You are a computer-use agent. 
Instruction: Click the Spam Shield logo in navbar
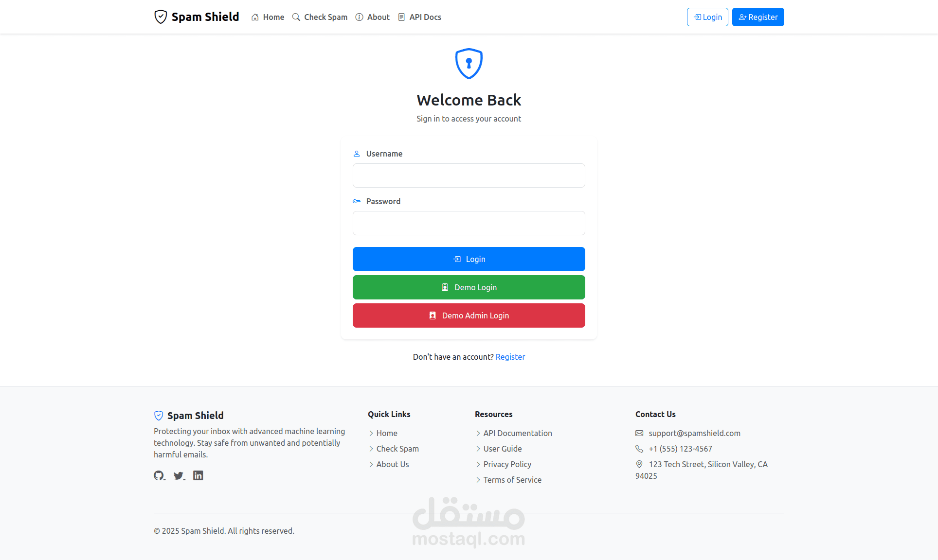tap(196, 17)
